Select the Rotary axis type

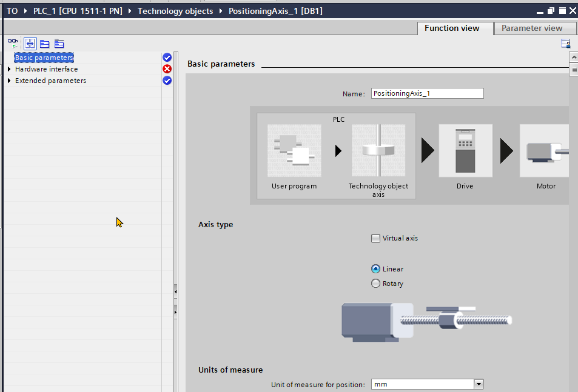point(375,284)
